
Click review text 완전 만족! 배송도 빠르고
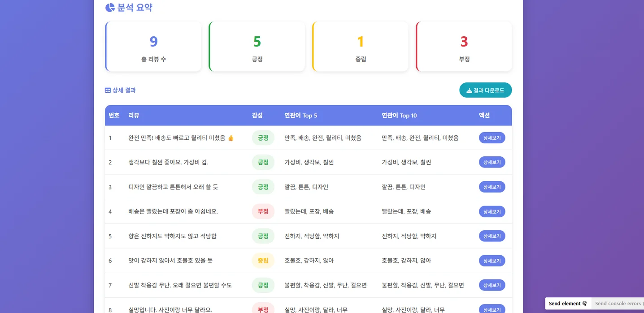point(181,137)
